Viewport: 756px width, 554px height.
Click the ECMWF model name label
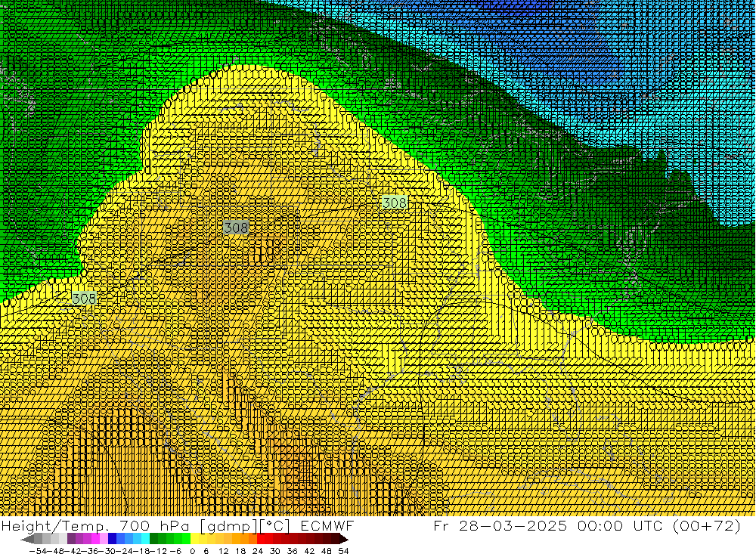[327, 525]
